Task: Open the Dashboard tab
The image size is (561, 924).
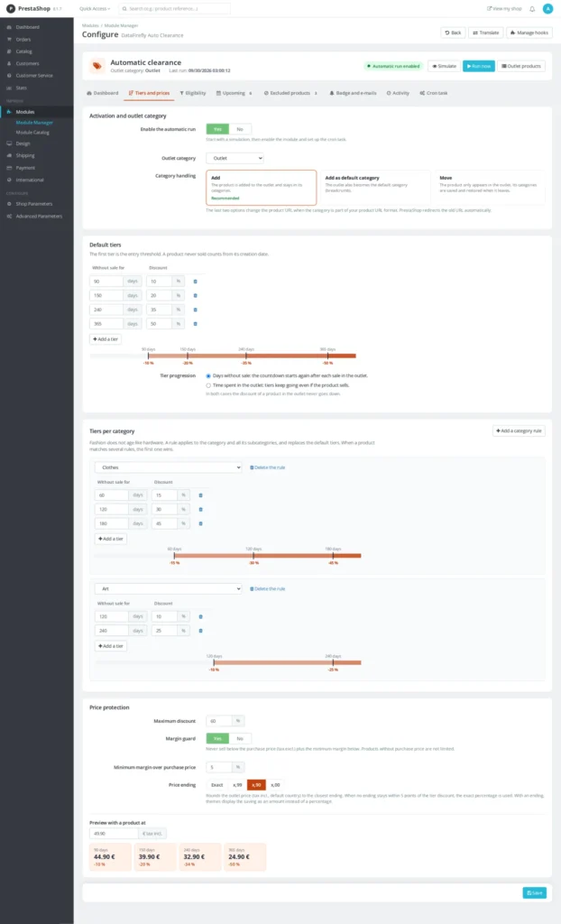Action: pos(103,93)
